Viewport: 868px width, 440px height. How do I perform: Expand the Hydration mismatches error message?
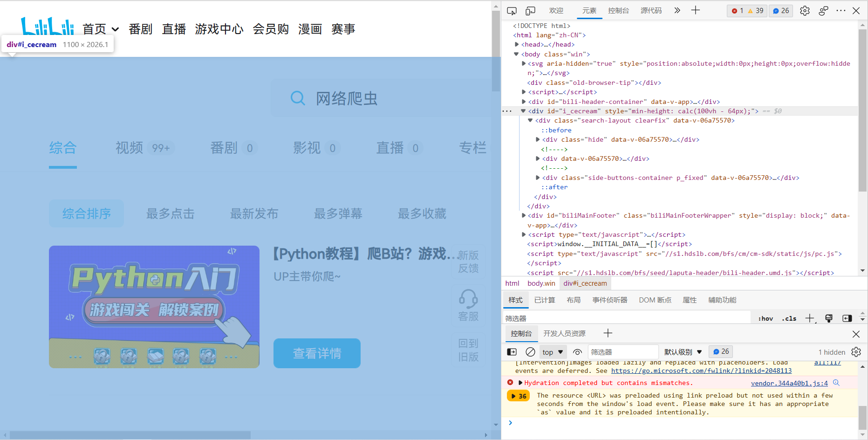520,383
